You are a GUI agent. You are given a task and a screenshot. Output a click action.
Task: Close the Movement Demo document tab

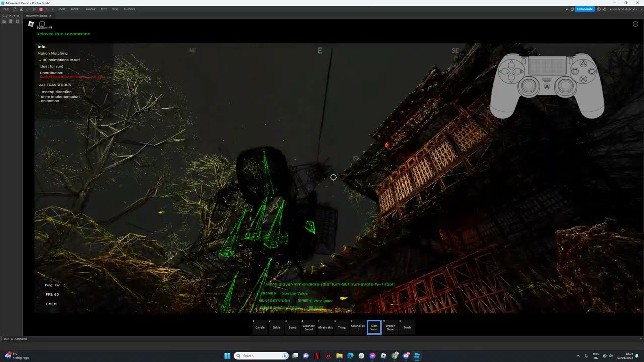click(x=50, y=16)
